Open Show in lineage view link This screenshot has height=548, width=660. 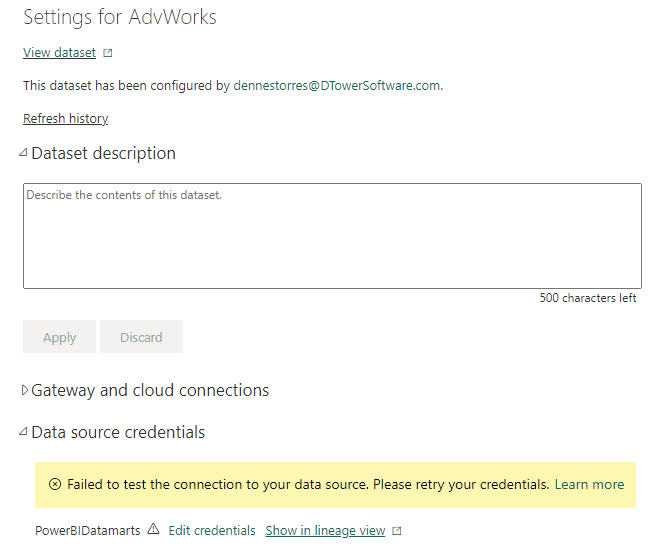[325, 530]
